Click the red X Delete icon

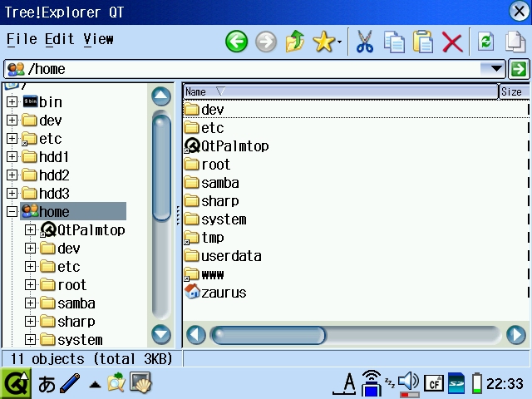point(452,42)
